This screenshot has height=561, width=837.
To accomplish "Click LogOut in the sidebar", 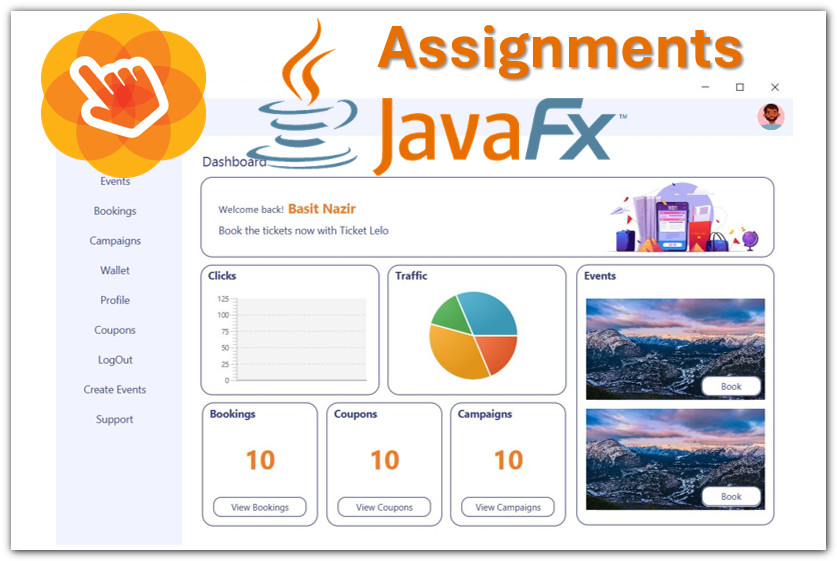I will [x=115, y=360].
